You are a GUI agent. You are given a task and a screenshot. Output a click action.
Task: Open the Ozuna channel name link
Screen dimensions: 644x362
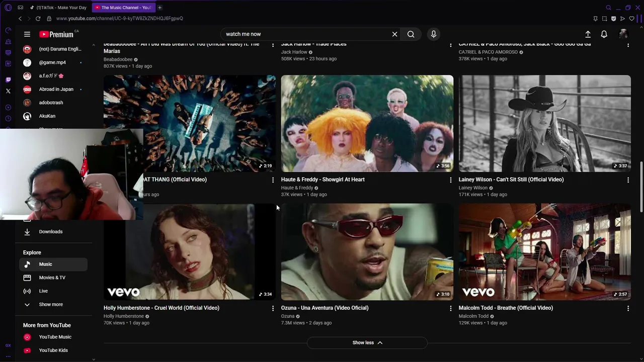pos(288,316)
